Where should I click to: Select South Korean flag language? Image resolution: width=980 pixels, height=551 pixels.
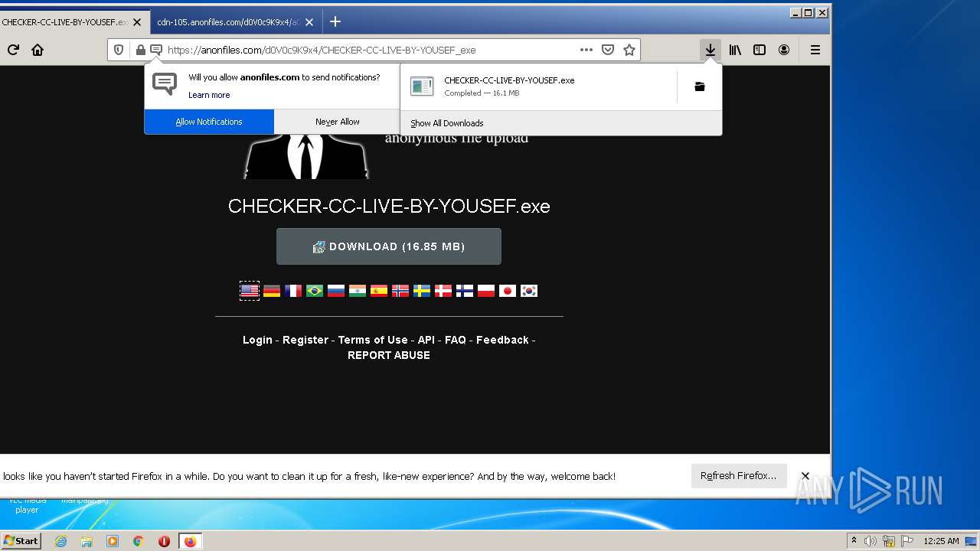tap(529, 291)
